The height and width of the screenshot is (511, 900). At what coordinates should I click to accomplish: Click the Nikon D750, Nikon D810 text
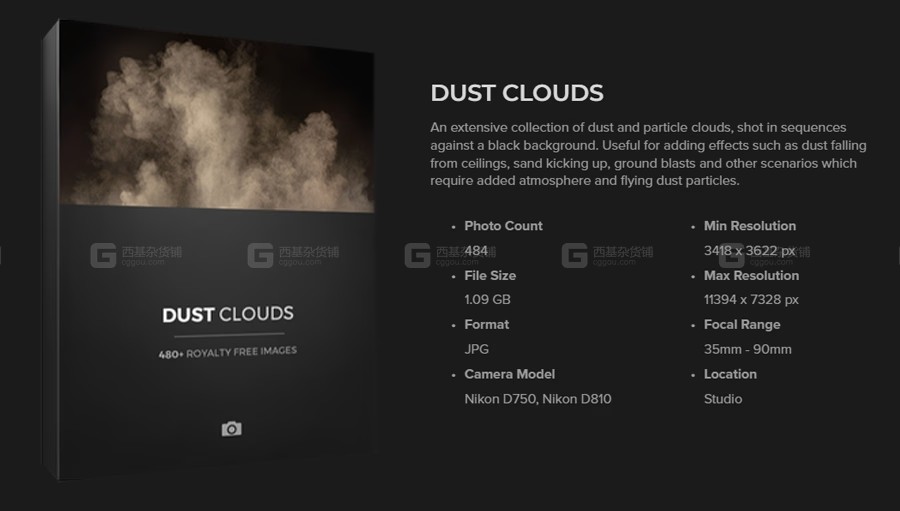(537, 399)
